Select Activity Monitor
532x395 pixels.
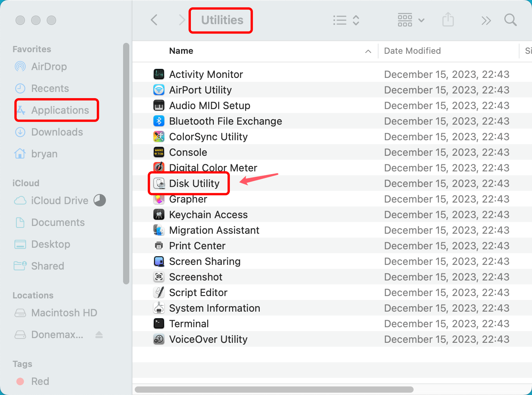coord(206,74)
